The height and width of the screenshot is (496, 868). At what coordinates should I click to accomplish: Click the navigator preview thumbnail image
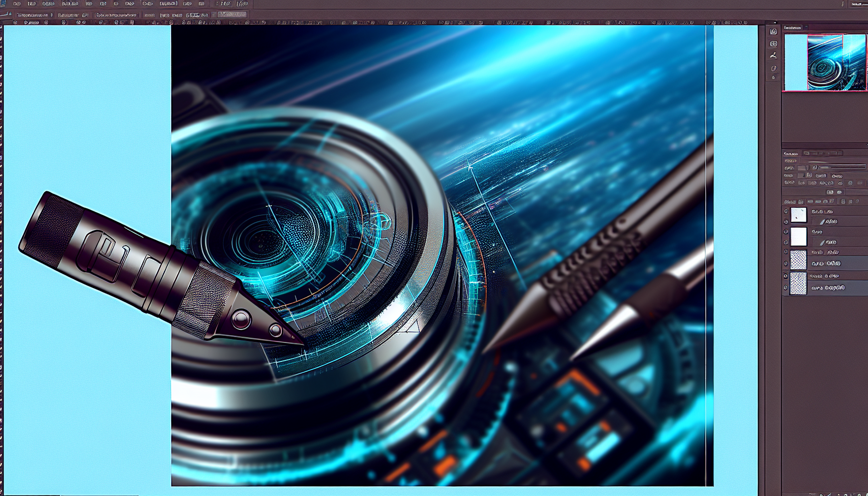click(825, 62)
